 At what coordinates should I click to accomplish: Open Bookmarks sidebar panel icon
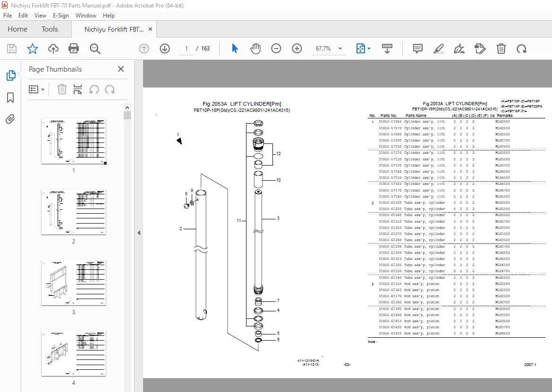[x=10, y=97]
